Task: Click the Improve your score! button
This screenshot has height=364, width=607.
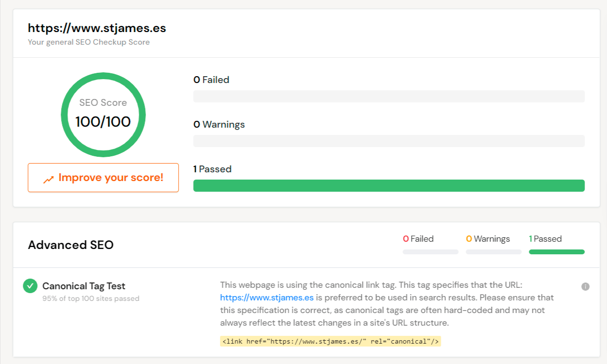Action: coord(103,178)
